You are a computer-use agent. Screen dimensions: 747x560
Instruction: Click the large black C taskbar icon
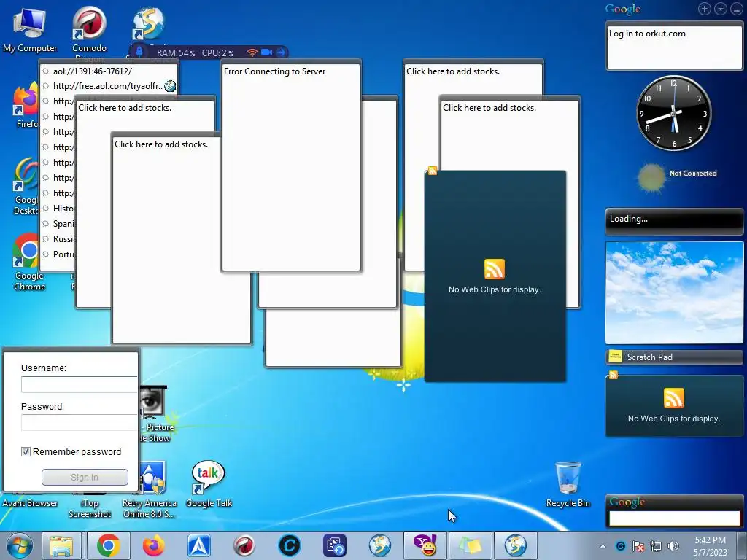(289, 545)
